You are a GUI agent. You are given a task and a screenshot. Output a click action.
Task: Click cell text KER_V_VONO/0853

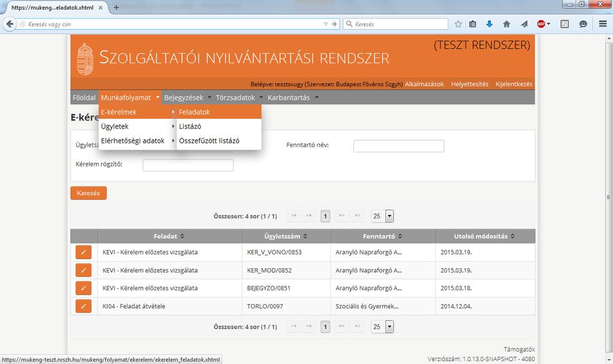point(274,252)
